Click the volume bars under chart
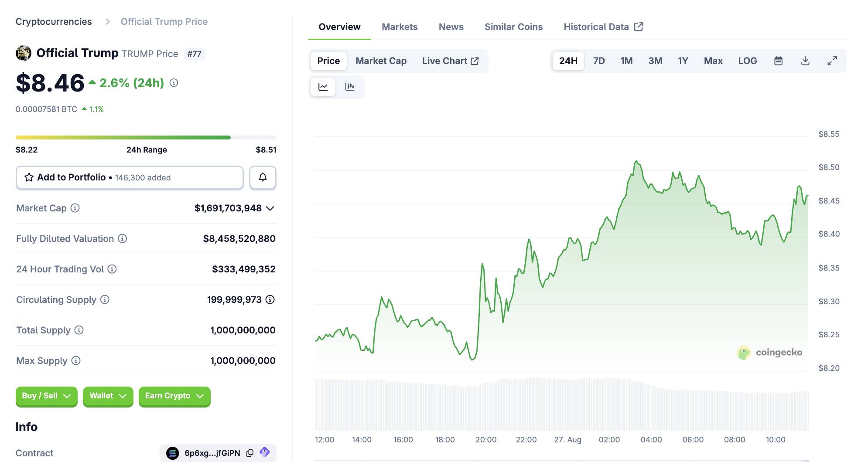 click(x=562, y=404)
